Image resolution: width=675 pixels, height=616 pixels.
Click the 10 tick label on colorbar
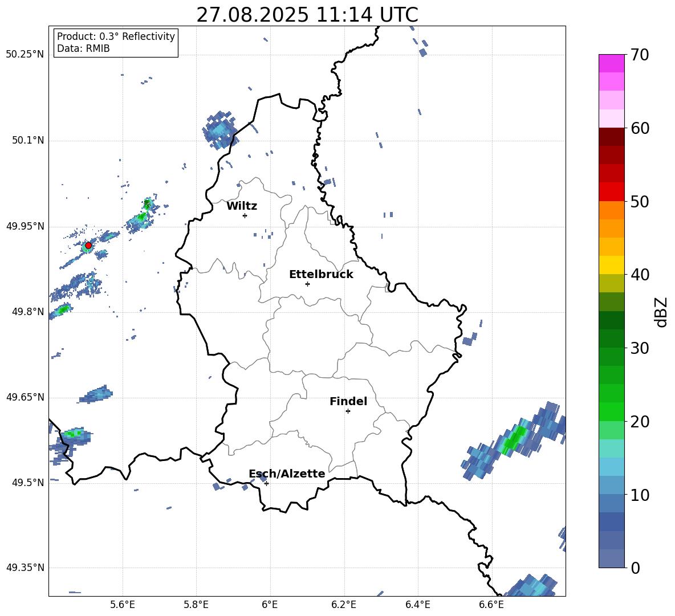point(639,495)
